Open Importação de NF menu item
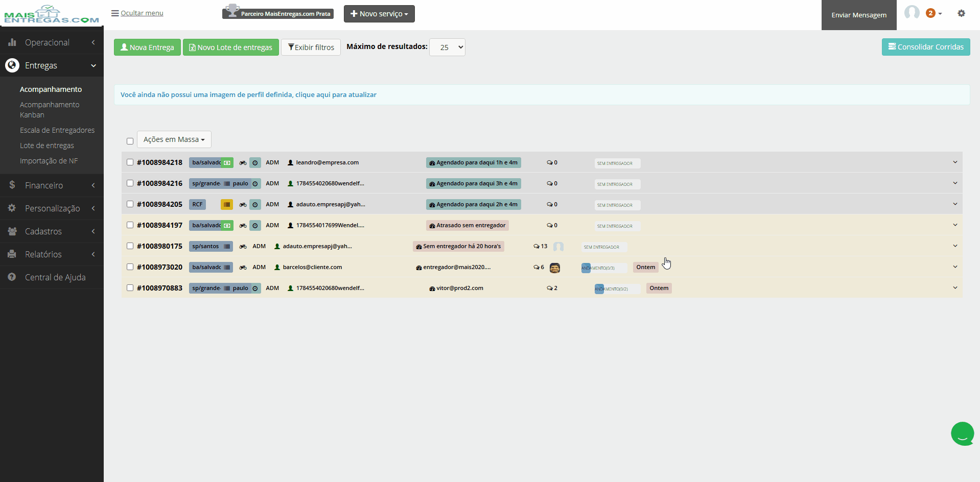The width and height of the screenshot is (980, 482). [x=49, y=161]
